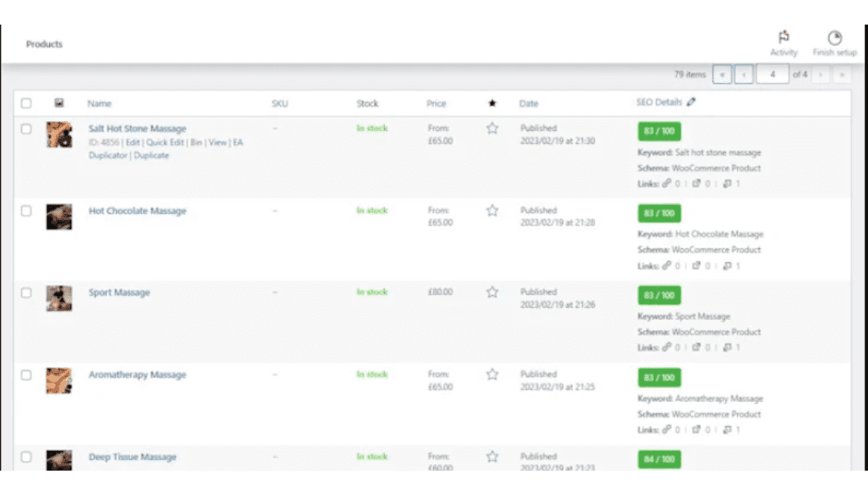
Task: Sort products by Name column
Action: click(x=99, y=103)
